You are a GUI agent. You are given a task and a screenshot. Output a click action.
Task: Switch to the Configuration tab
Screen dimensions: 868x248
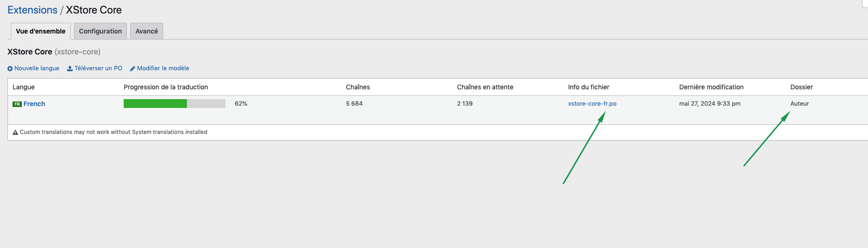[100, 31]
